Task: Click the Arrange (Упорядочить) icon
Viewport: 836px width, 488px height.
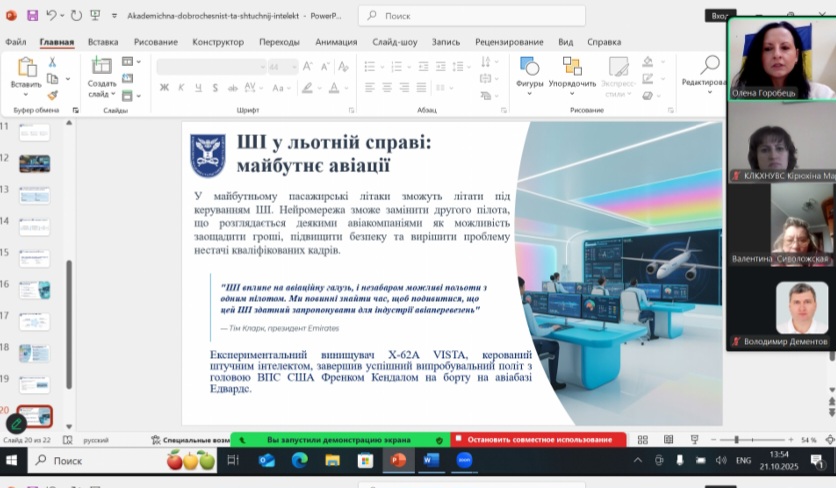Action: pyautogui.click(x=572, y=72)
